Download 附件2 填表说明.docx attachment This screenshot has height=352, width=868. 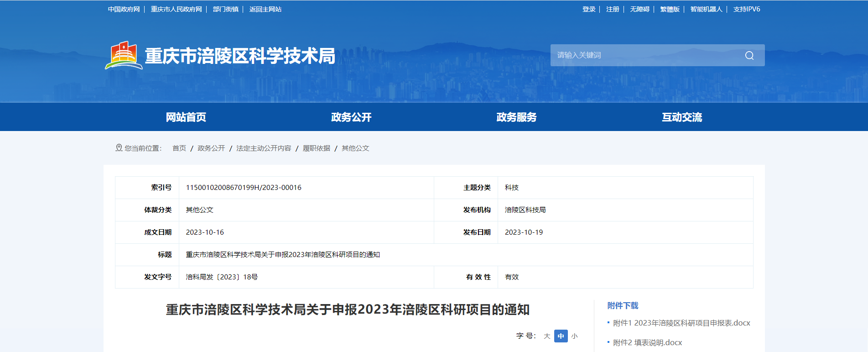coord(647,342)
